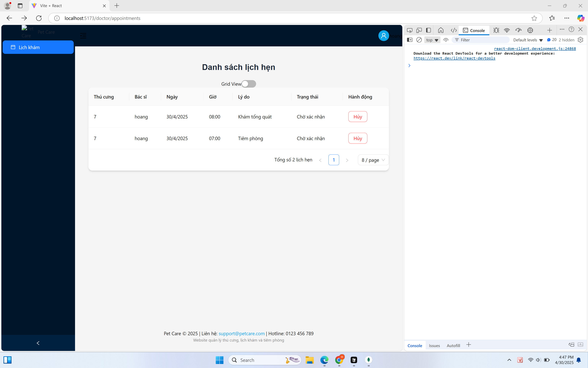Switch to the Autofill drawer tab
Image resolution: width=588 pixels, height=368 pixels.
coord(453,345)
